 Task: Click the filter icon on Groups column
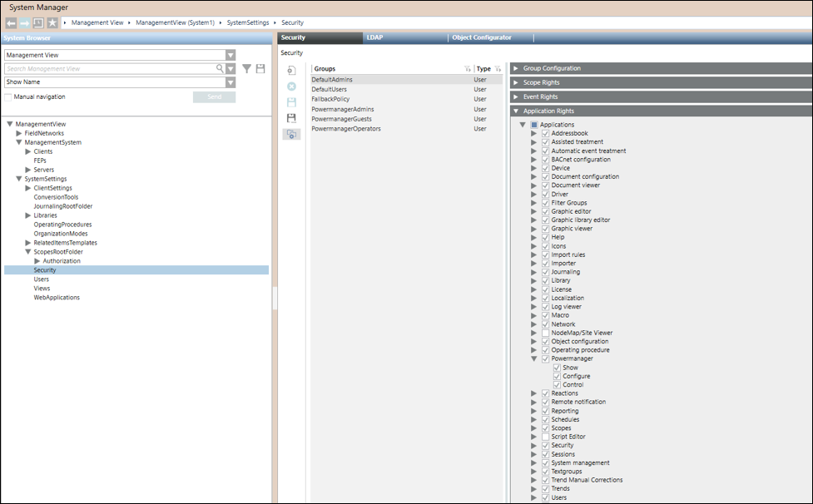467,69
